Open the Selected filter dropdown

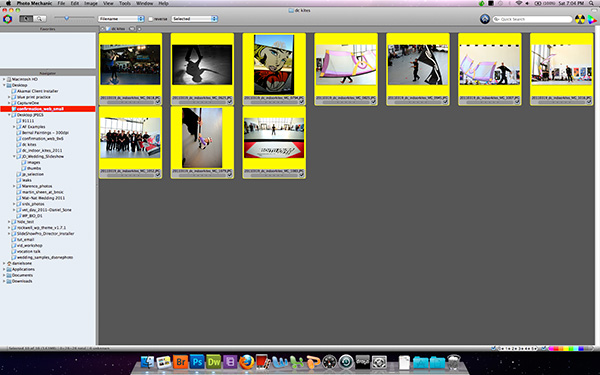[194, 18]
